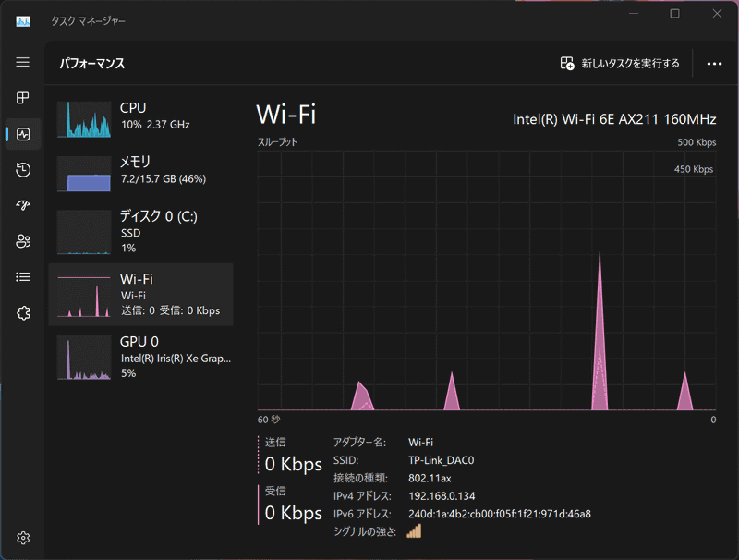The width and height of the screenshot is (739, 560).
Task: Show the Details page list icon
Action: point(23,277)
